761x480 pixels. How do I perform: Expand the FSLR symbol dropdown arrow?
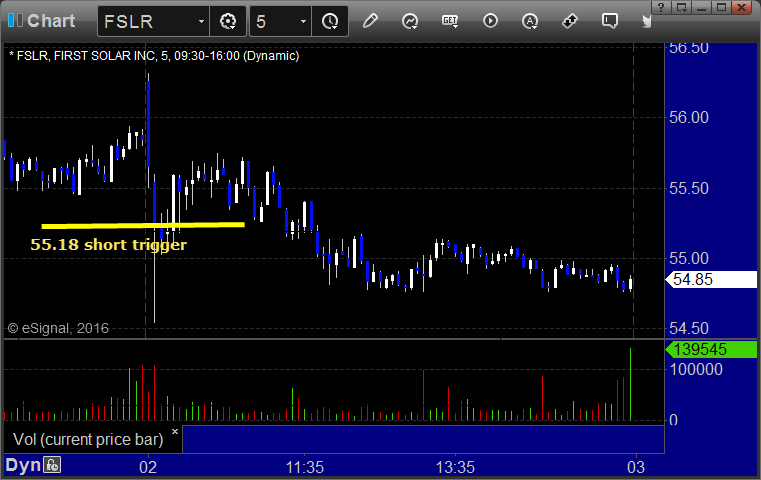pos(201,21)
